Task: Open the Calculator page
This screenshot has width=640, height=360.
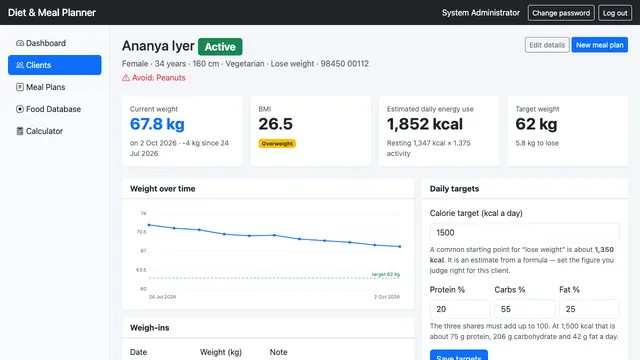Action: coord(55,131)
